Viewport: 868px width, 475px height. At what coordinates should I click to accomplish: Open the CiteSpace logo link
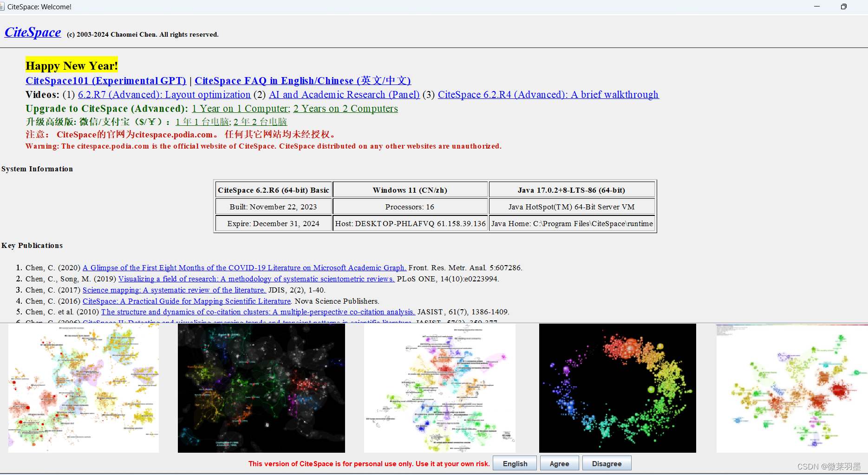(33, 33)
